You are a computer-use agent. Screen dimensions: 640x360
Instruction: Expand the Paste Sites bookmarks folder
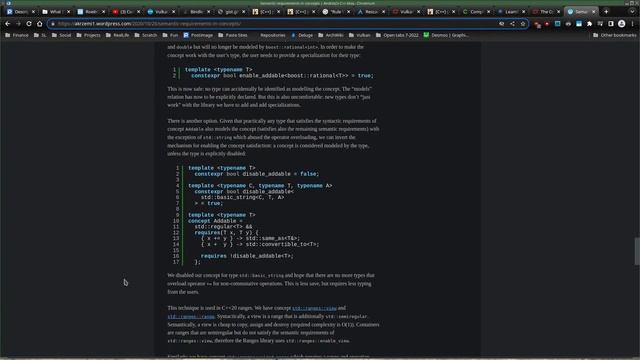pyautogui.click(x=233, y=36)
